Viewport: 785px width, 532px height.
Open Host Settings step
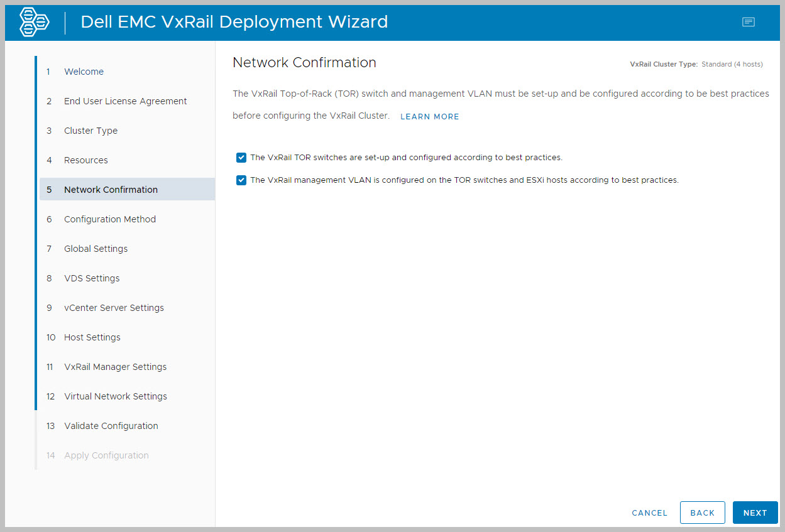[x=92, y=337]
